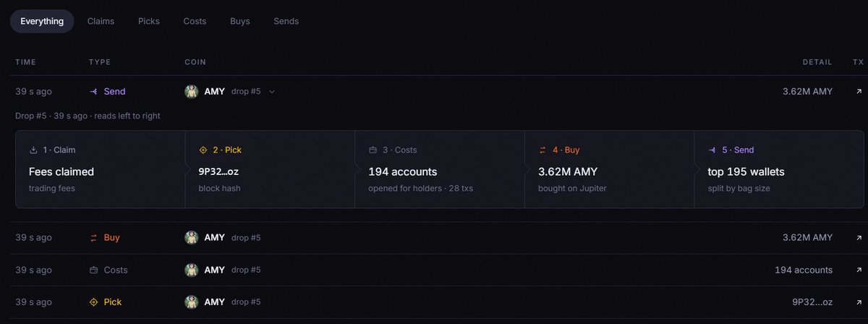Click the AMY coin avatar in Send row
The height and width of the screenshot is (324, 868).
coord(192,92)
